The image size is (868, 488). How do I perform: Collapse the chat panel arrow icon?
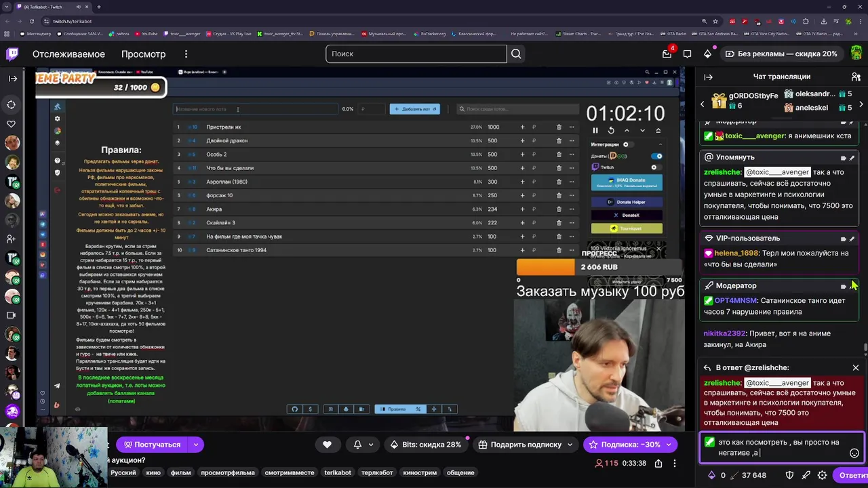coord(709,77)
